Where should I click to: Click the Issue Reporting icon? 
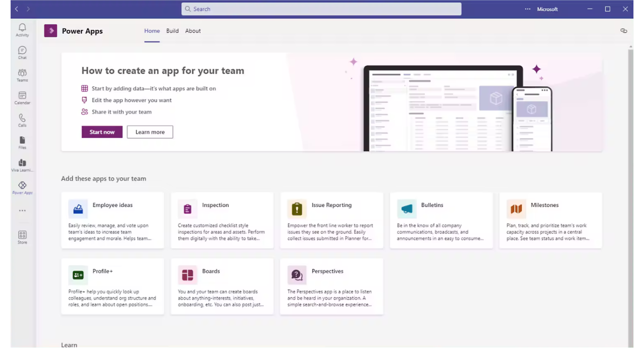[x=297, y=209]
